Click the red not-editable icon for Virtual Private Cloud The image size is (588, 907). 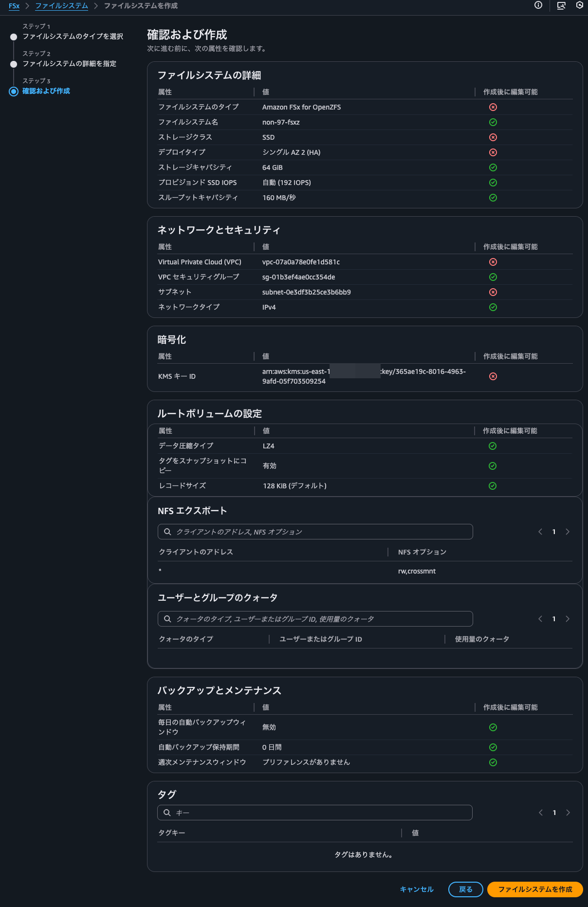tap(493, 262)
